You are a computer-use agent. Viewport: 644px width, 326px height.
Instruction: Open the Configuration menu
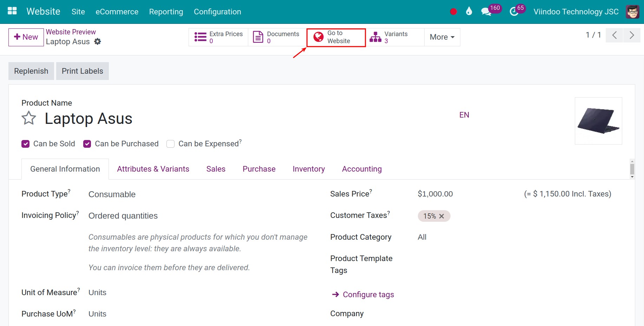(x=217, y=12)
